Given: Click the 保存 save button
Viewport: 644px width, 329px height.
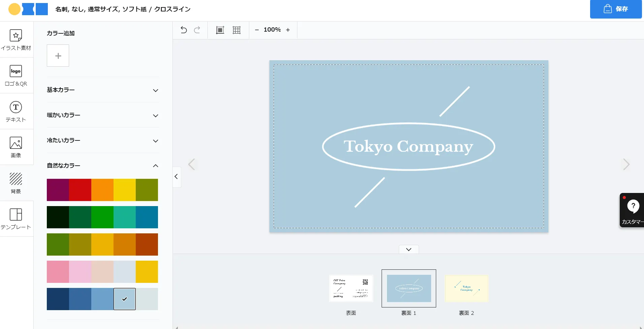Looking at the screenshot, I should [x=615, y=9].
